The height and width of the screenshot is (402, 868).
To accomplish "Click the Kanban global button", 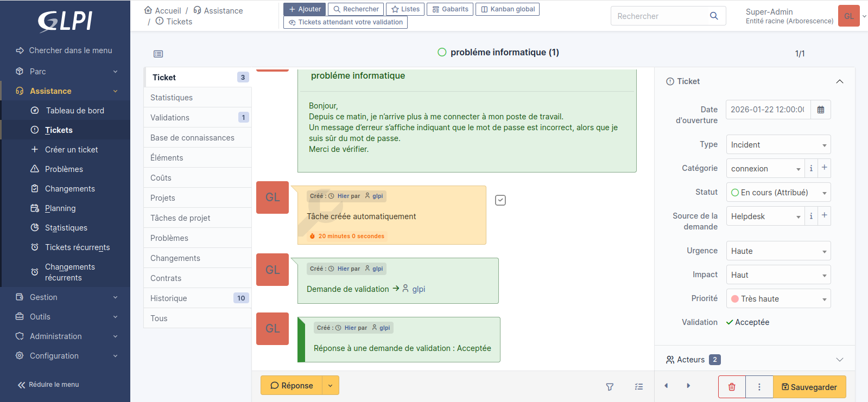I will [507, 9].
